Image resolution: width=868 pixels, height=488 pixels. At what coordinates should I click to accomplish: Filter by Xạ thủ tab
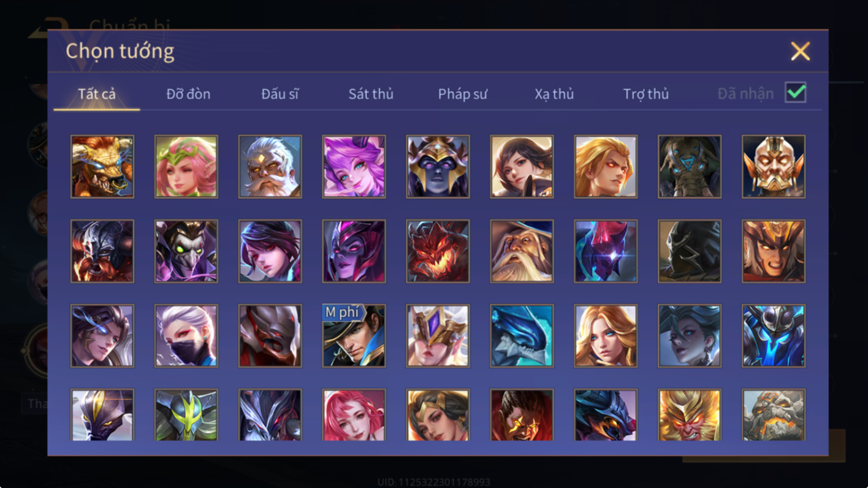pos(555,94)
